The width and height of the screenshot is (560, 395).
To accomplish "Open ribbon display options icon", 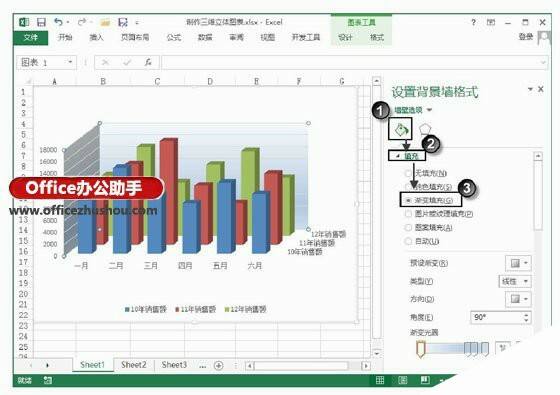I will [x=491, y=22].
